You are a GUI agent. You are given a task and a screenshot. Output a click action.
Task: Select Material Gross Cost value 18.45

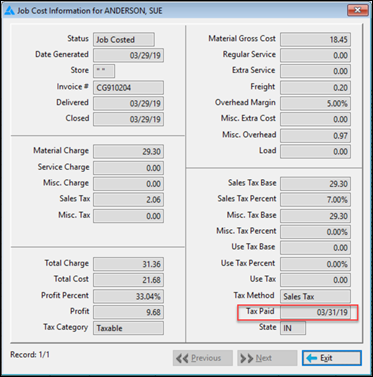(x=315, y=39)
